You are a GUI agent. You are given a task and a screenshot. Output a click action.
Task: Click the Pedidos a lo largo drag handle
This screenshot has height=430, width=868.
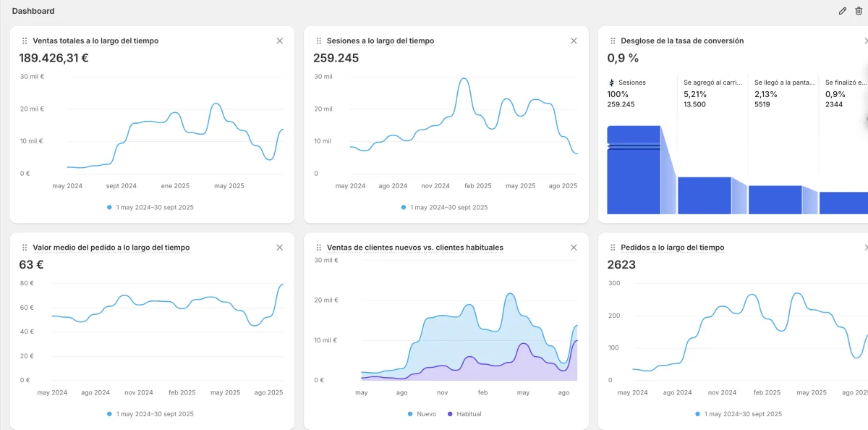(x=613, y=248)
